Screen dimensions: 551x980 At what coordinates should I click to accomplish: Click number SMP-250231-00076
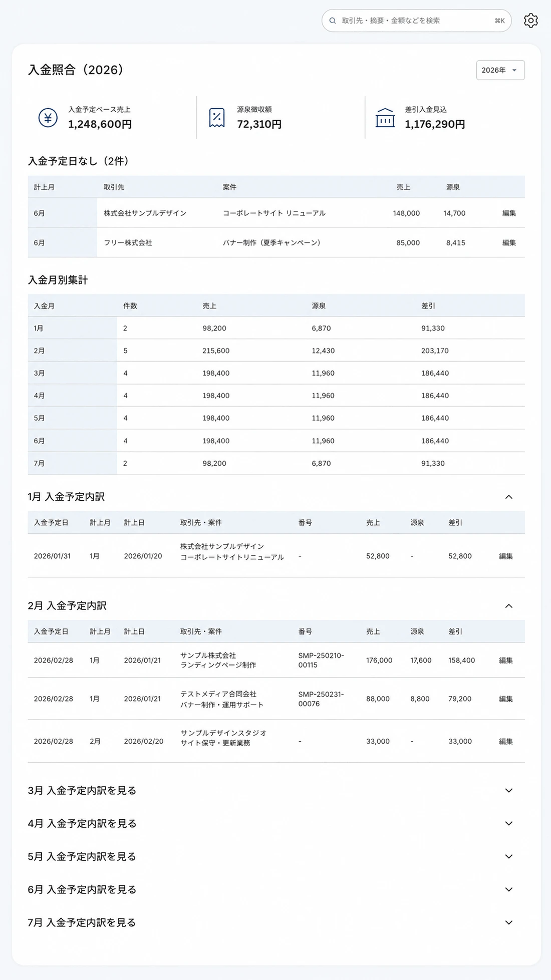pyautogui.click(x=321, y=699)
